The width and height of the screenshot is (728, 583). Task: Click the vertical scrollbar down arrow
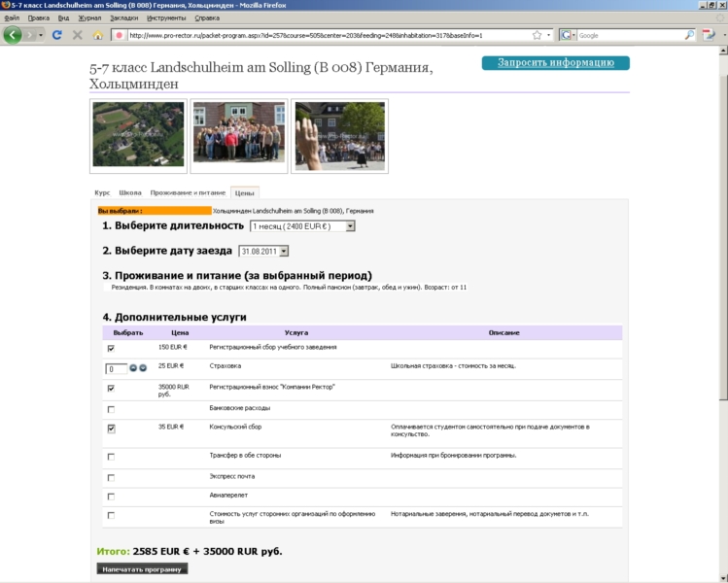coord(723,578)
